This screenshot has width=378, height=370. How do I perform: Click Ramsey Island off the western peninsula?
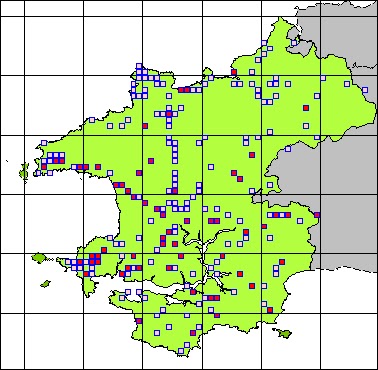click(23, 171)
